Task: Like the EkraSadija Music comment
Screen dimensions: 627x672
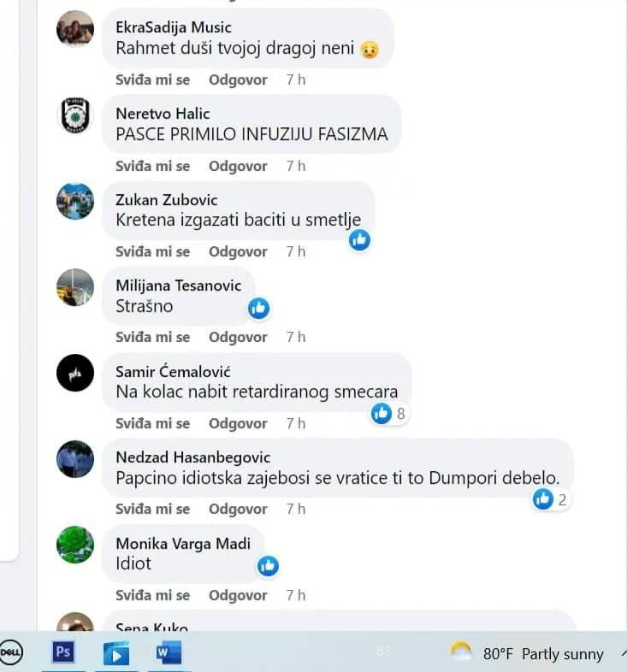Action: pos(152,80)
